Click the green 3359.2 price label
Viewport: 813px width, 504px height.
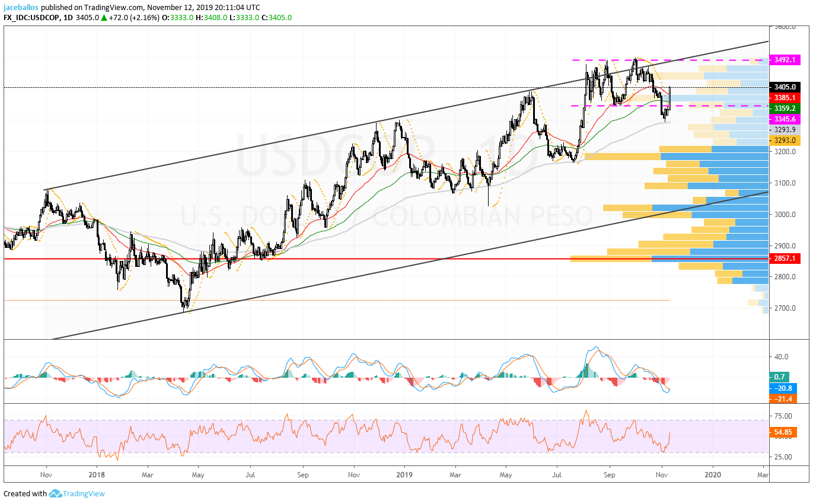(786, 108)
